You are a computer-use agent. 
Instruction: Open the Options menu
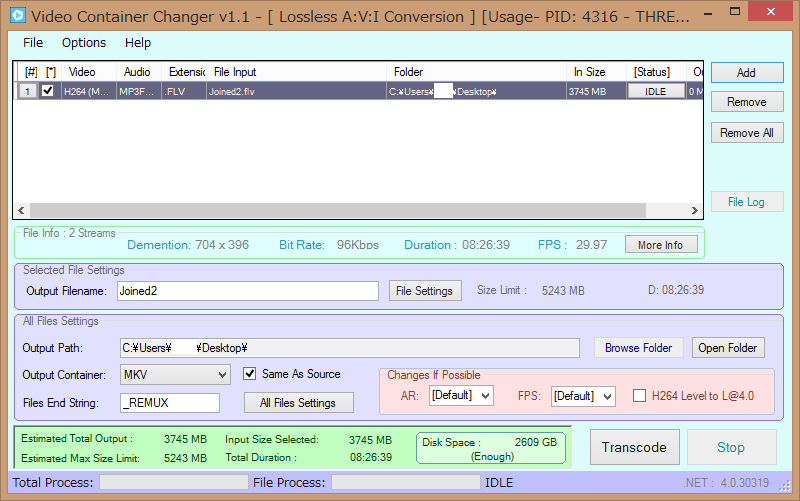point(84,43)
